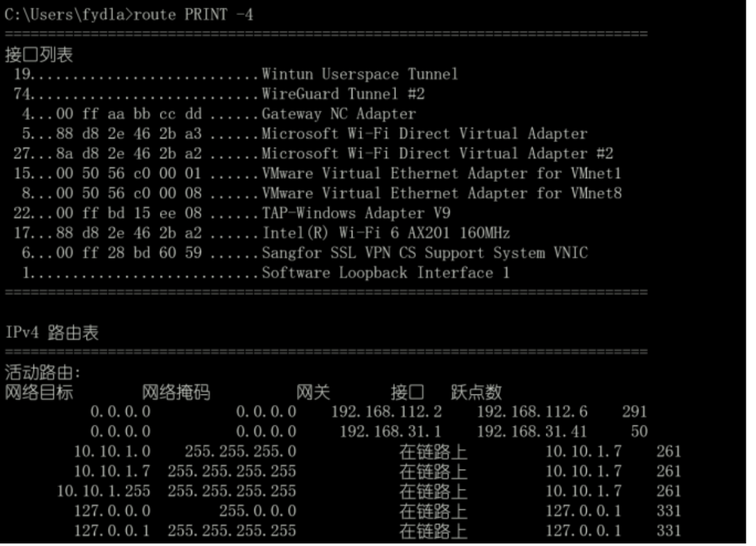Click the 跃点数 column header
The height and width of the screenshot is (546, 756).
tap(476, 393)
